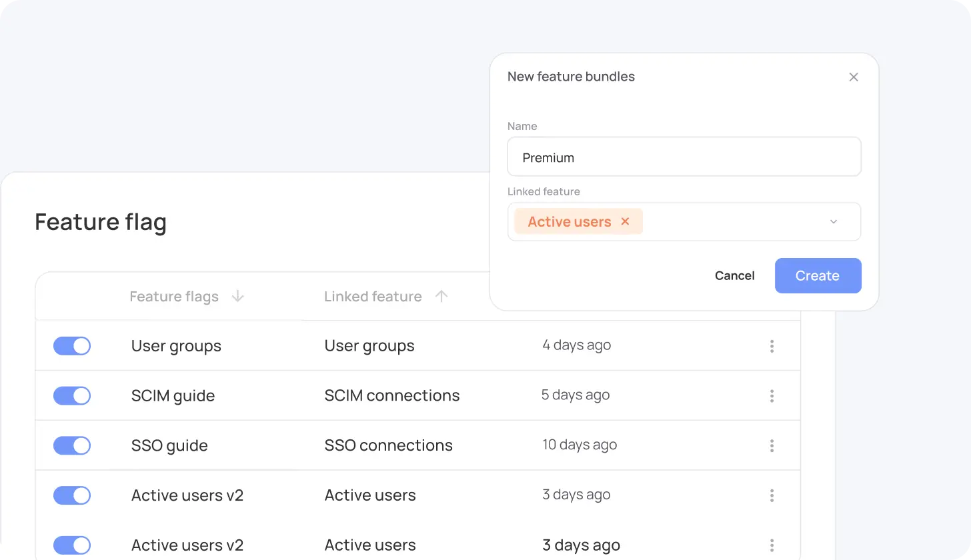This screenshot has width=971, height=560.
Task: Expand the Linked feature dropdown chevron
Action: tap(833, 222)
